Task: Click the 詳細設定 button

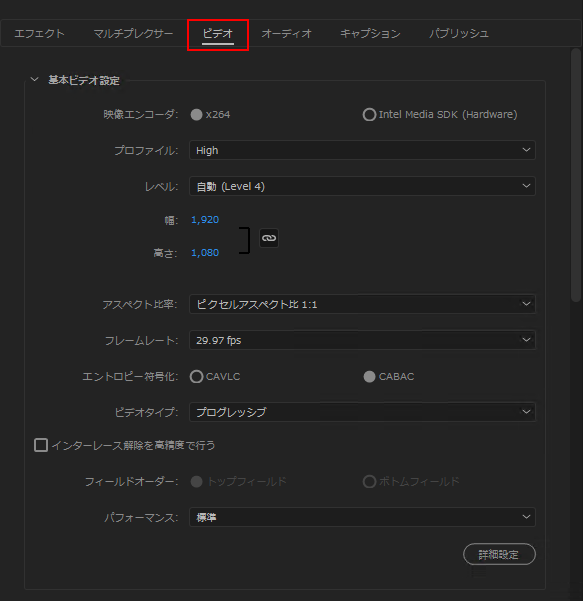Action: click(499, 554)
